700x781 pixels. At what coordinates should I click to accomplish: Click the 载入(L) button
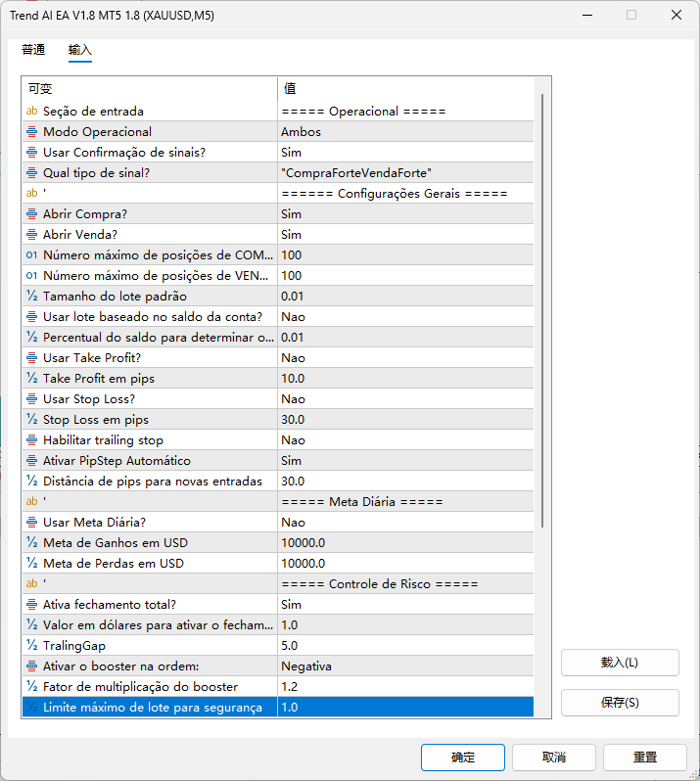pos(620,663)
